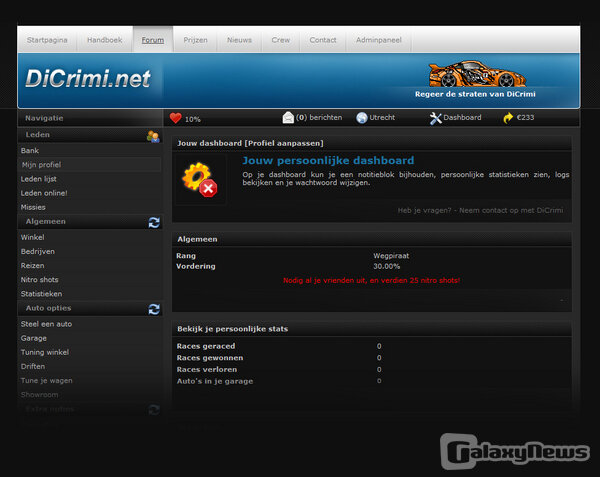
Task: Open Reizen in the sidebar
Action: click(33, 266)
